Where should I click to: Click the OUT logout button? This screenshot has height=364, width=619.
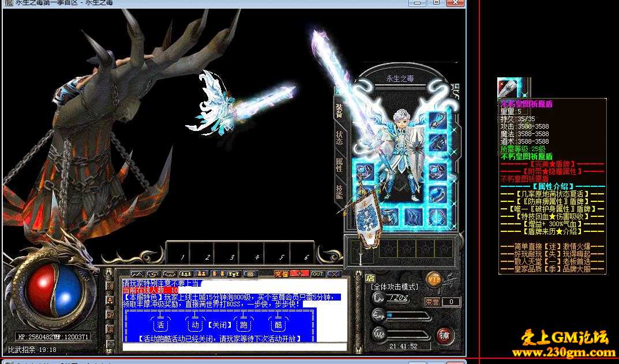(317, 273)
